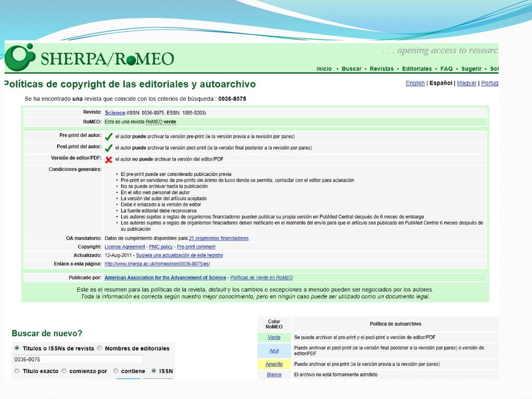Click the Política de autoarchivo table header

tap(395, 324)
